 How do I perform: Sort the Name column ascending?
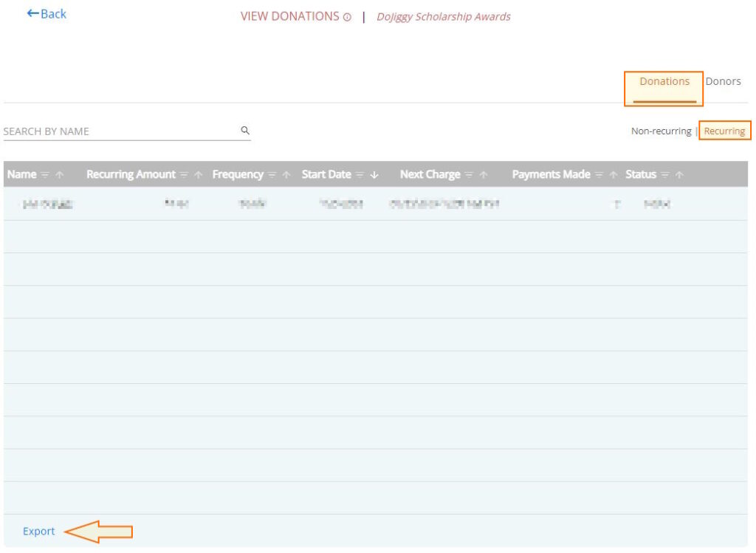point(58,174)
